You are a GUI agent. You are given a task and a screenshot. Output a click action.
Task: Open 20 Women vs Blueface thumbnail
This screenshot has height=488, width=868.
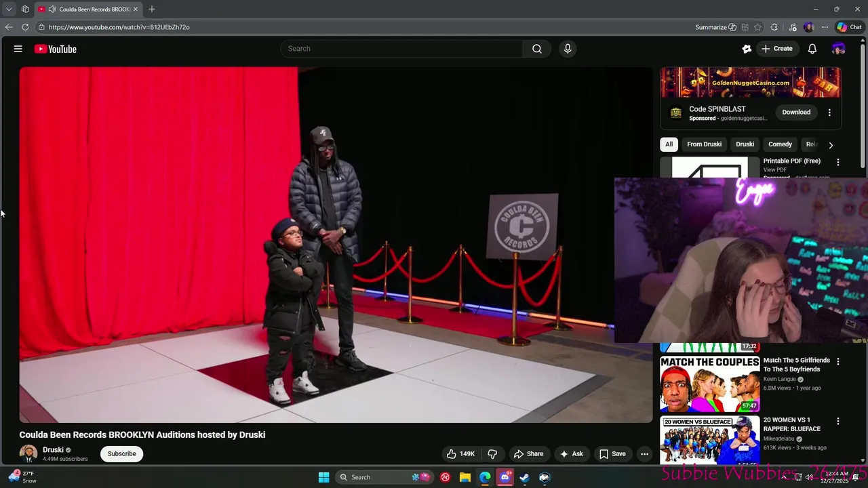[710, 441]
